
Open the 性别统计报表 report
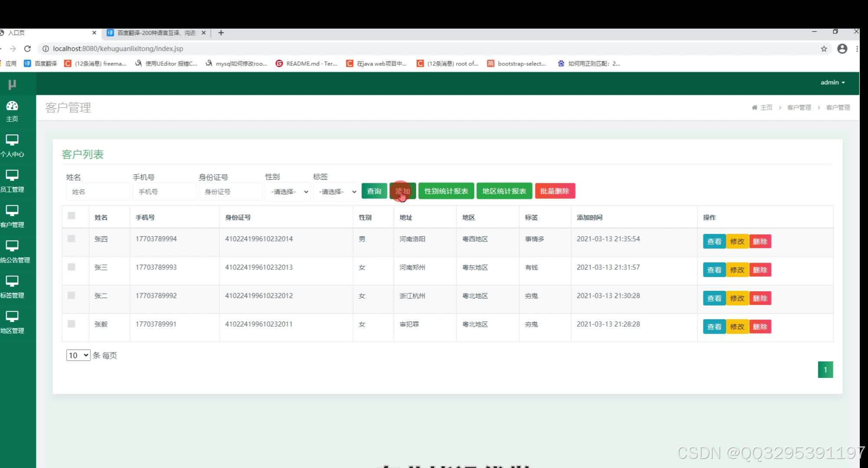click(446, 191)
